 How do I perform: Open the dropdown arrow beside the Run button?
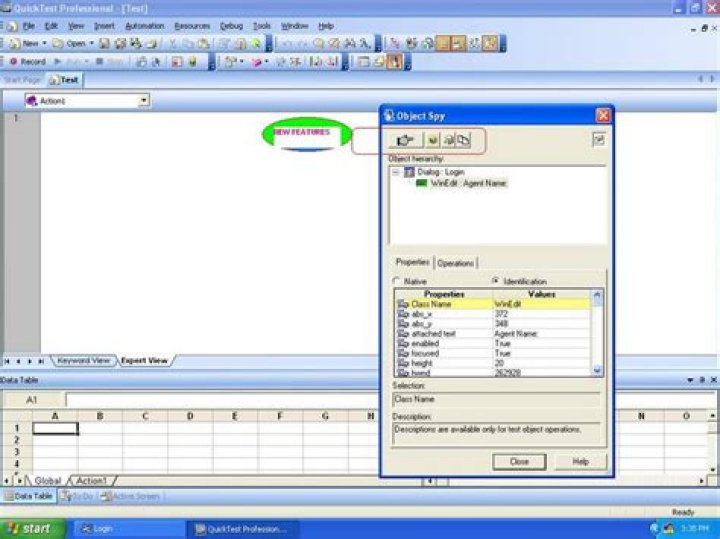tap(86, 62)
